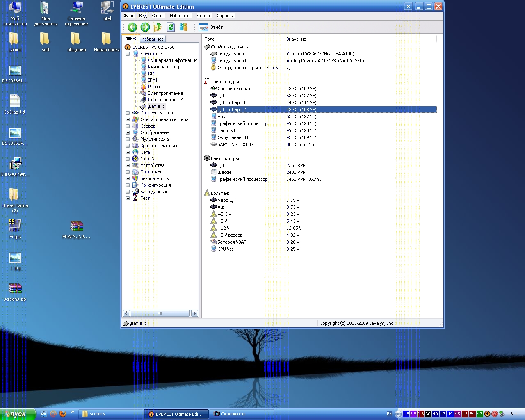Expand the Мультимедиа tree node

[x=128, y=139]
